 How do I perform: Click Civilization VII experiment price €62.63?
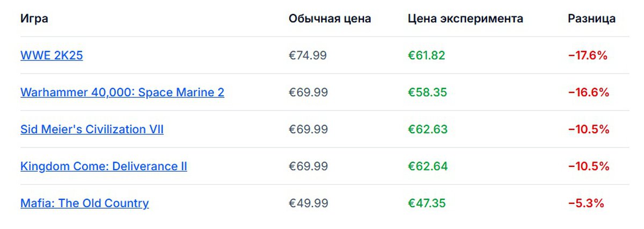tap(427, 129)
